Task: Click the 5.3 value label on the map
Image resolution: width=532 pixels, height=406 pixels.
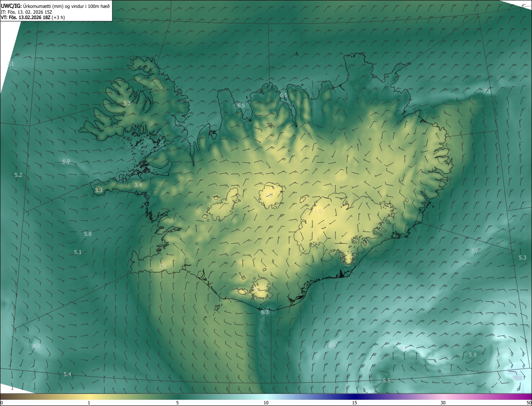Action: pyautogui.click(x=522, y=257)
